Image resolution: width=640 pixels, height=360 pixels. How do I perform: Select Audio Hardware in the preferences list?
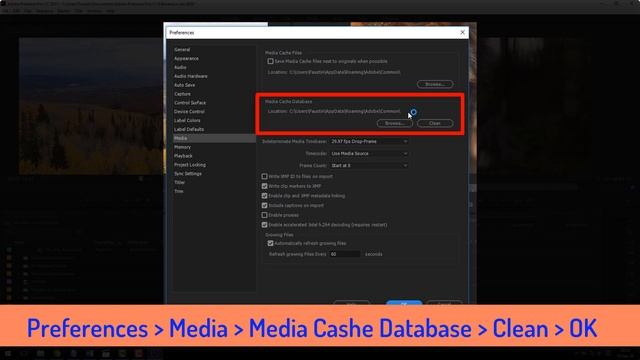[x=191, y=76]
